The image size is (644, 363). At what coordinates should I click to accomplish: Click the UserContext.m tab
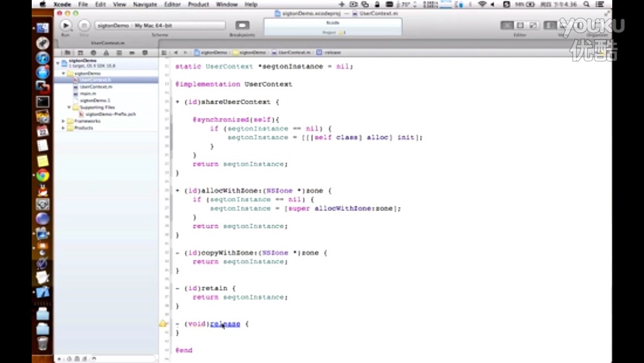[x=108, y=43]
